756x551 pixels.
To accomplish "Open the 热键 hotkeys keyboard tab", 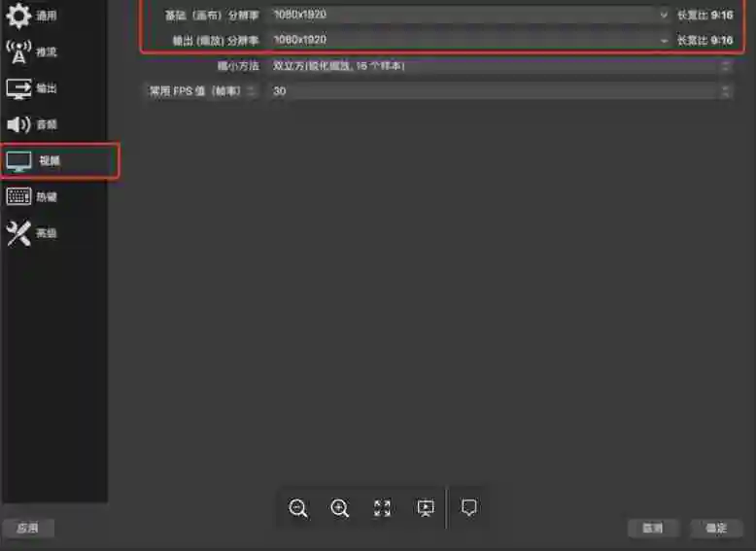I will [x=32, y=196].
